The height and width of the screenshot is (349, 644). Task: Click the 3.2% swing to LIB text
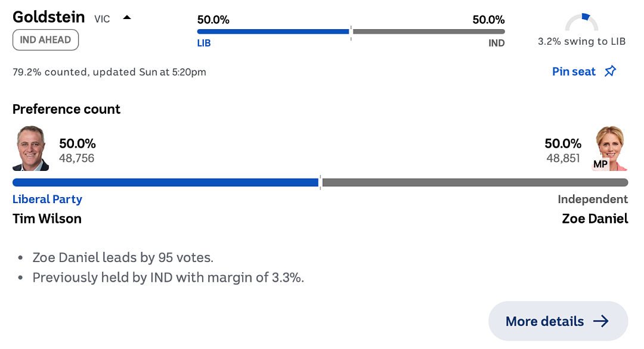click(581, 42)
